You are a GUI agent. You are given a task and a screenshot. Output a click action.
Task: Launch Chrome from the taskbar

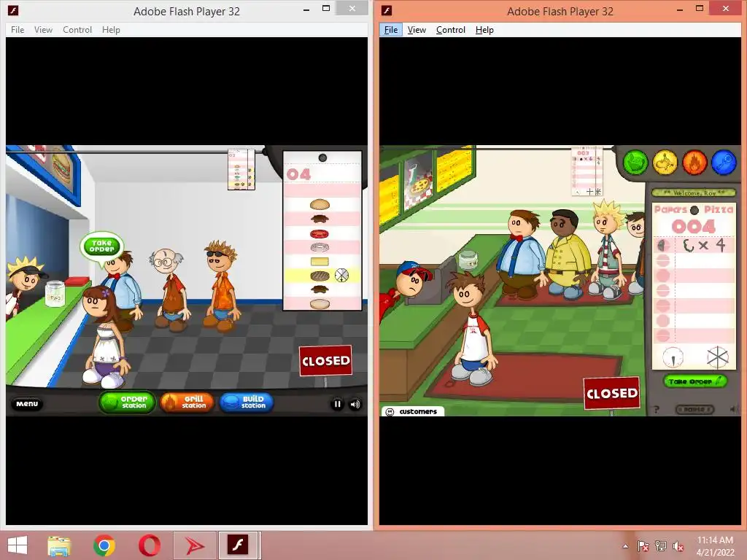coord(104,545)
